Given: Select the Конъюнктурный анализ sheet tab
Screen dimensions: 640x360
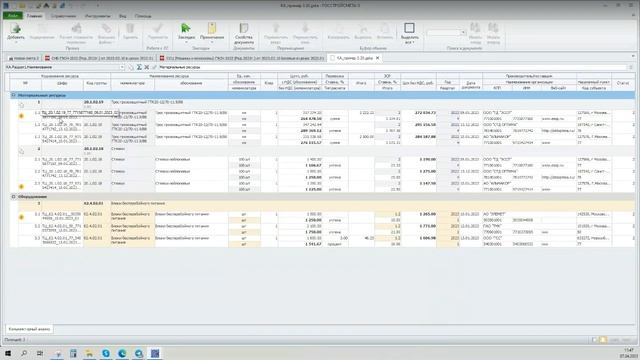Looking at the screenshot, I should (x=29, y=329).
